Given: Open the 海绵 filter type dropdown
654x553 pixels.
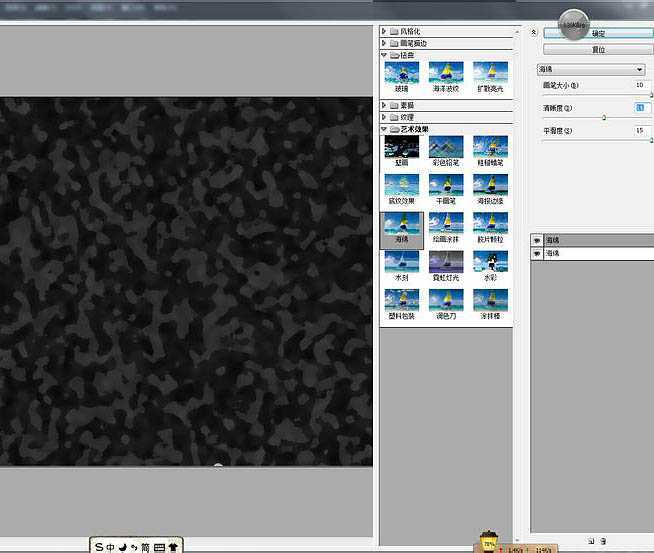Looking at the screenshot, I should coord(591,69).
